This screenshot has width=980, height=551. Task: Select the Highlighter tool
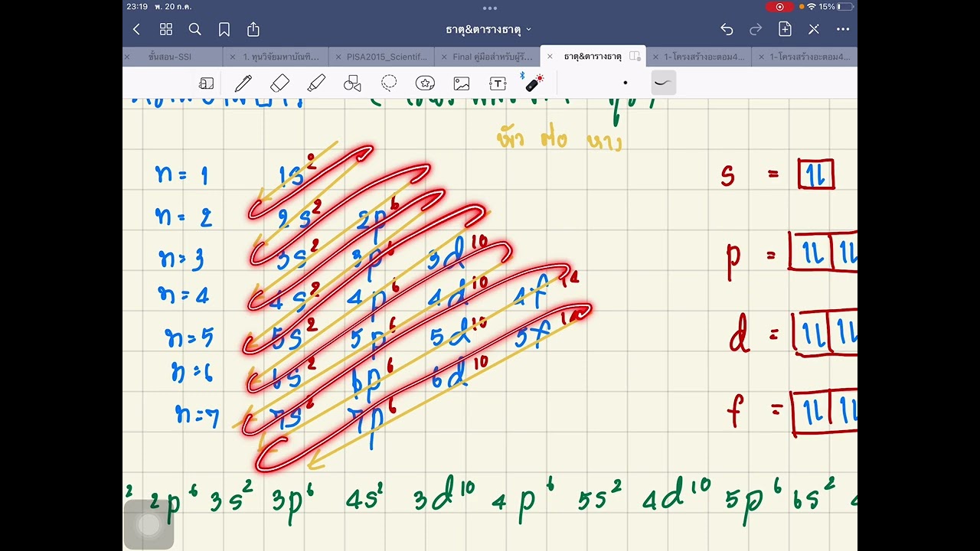[316, 83]
